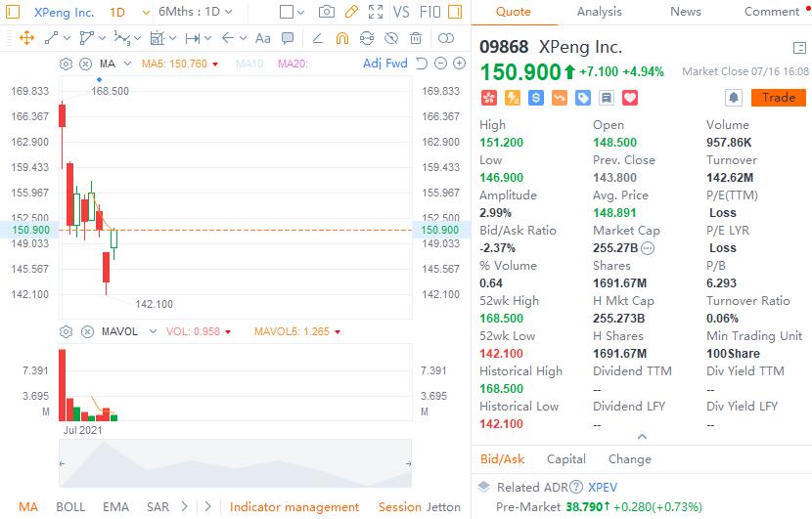Click the Adj Fwd adjustment link

[385, 64]
